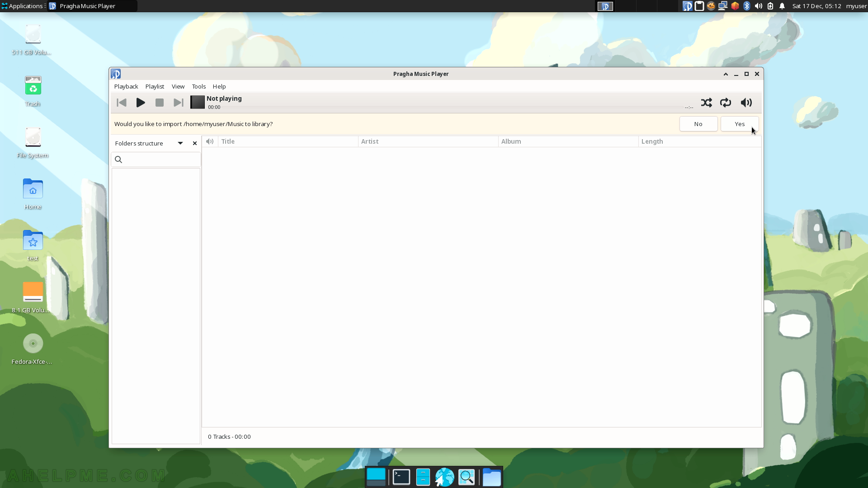Screen dimensions: 868x488
Task: Click the orange cube tray icon
Action: point(735,6)
